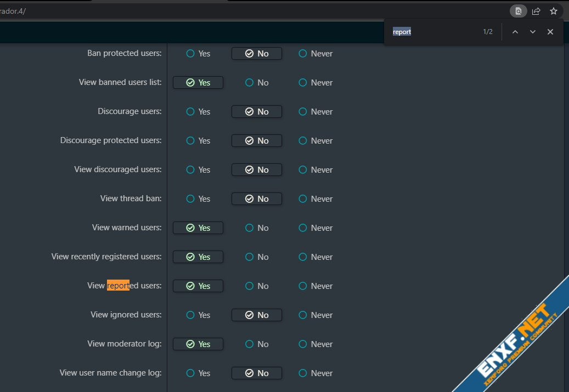The image size is (569, 392).
Task: Set View reported users to No
Action: pos(257,286)
